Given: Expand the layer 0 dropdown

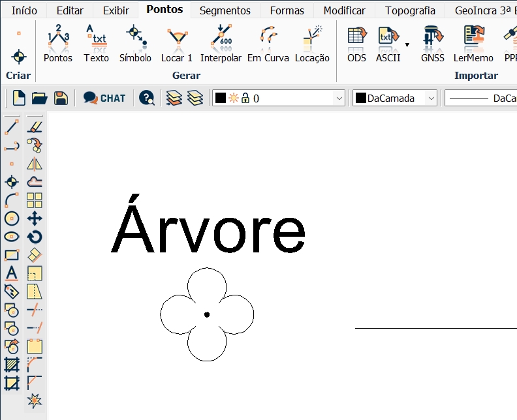Looking at the screenshot, I should click(339, 98).
